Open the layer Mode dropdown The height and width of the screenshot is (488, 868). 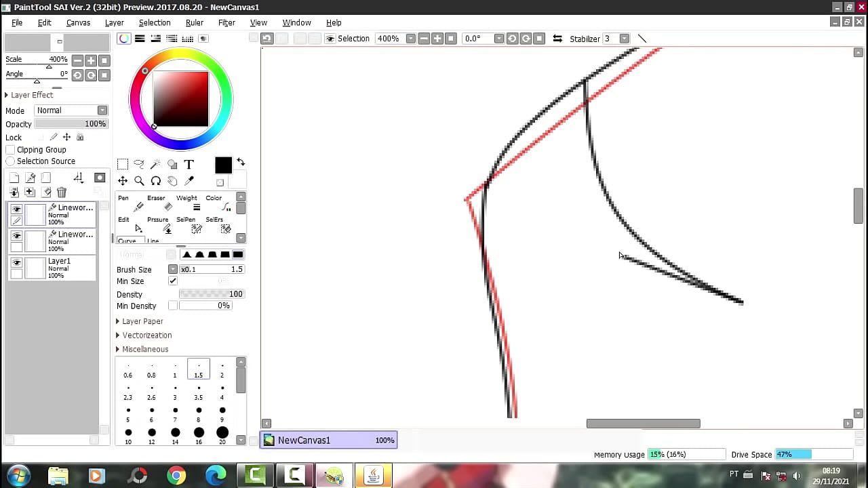click(102, 110)
